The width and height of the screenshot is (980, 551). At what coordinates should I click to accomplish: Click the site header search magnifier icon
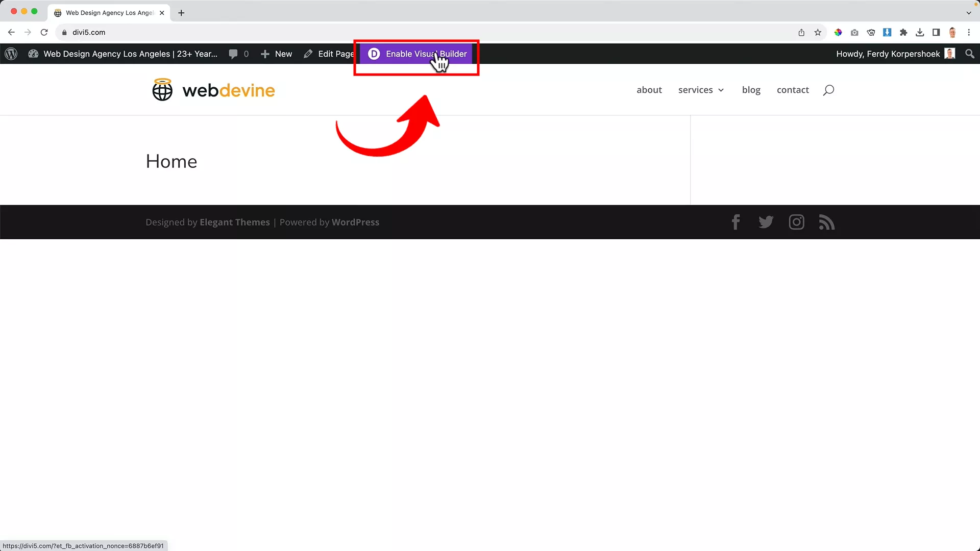click(828, 90)
